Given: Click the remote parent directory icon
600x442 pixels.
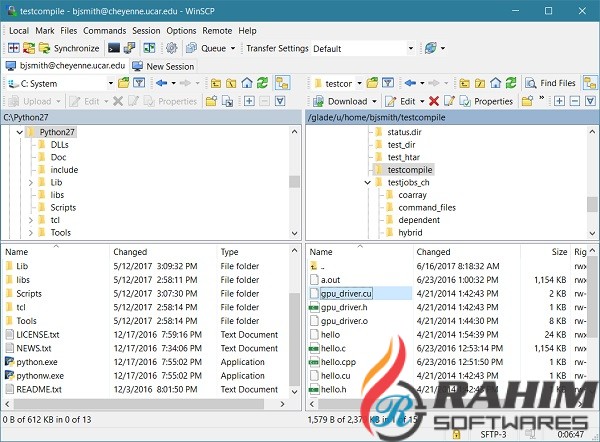Looking at the screenshot, I should pos(465,83).
